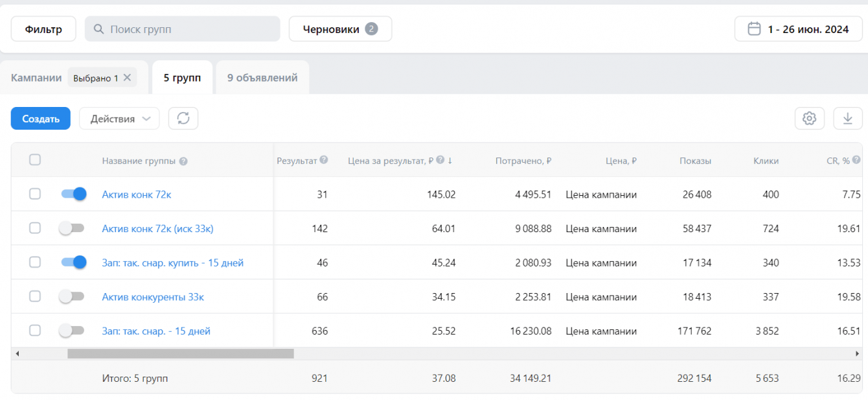The height and width of the screenshot is (400, 868).
Task: Switch to the Кампании tab
Action: click(36, 78)
